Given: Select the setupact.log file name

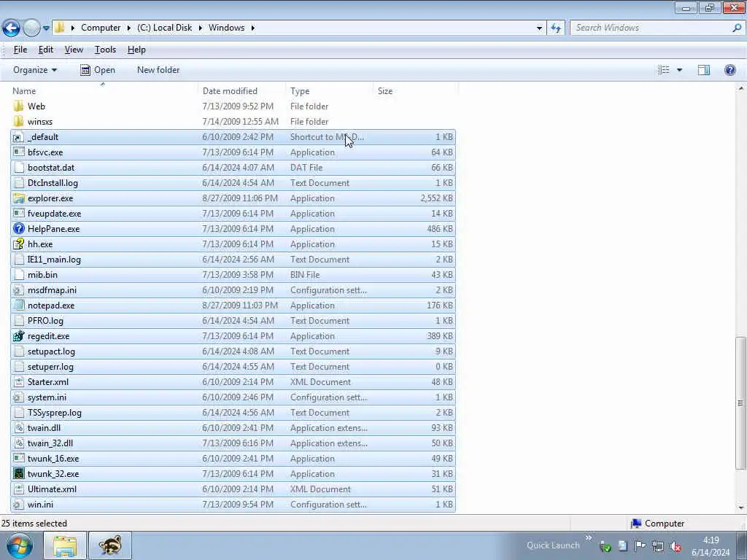Looking at the screenshot, I should tap(51, 351).
